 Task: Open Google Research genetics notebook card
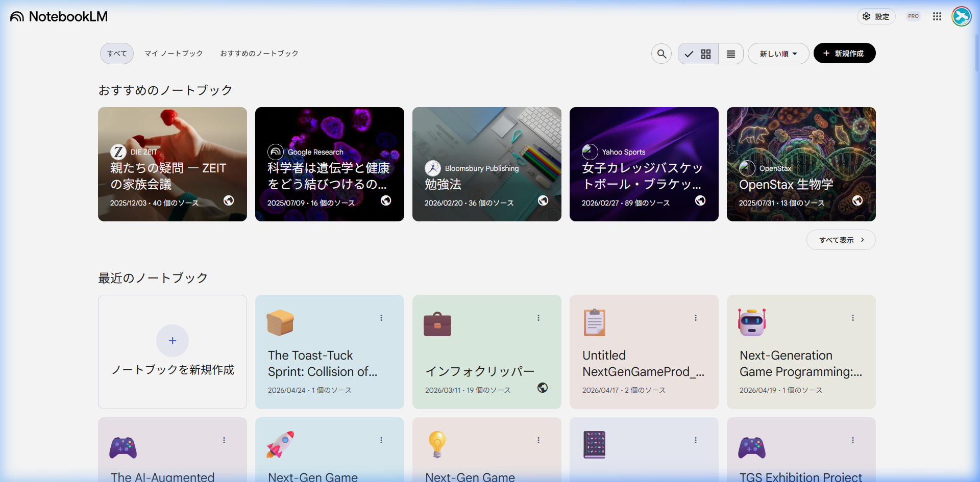pyautogui.click(x=330, y=164)
